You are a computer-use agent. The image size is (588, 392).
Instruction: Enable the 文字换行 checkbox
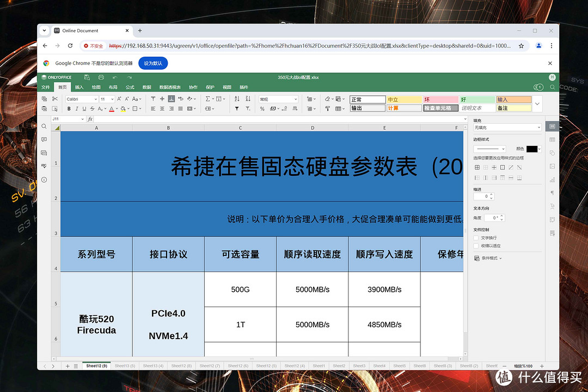tap(475, 238)
